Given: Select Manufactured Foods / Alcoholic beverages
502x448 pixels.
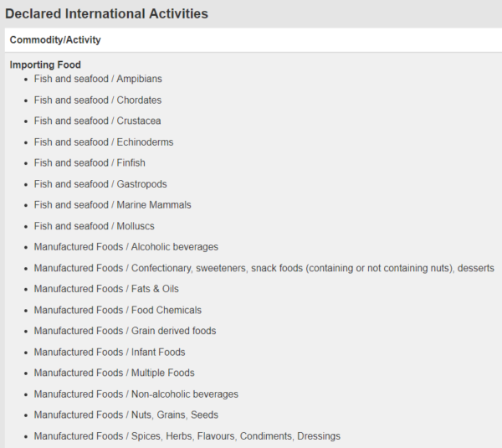Looking at the screenshot, I should 125,247.
